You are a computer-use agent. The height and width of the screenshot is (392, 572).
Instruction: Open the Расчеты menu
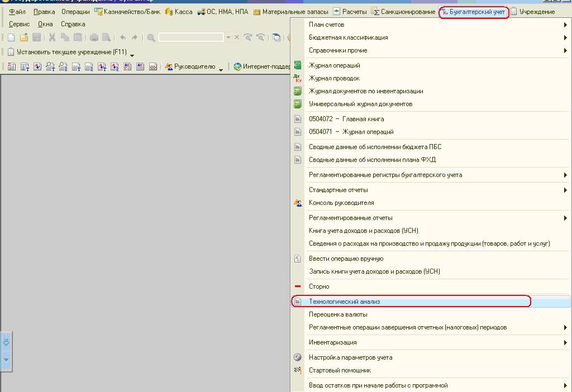(x=350, y=12)
